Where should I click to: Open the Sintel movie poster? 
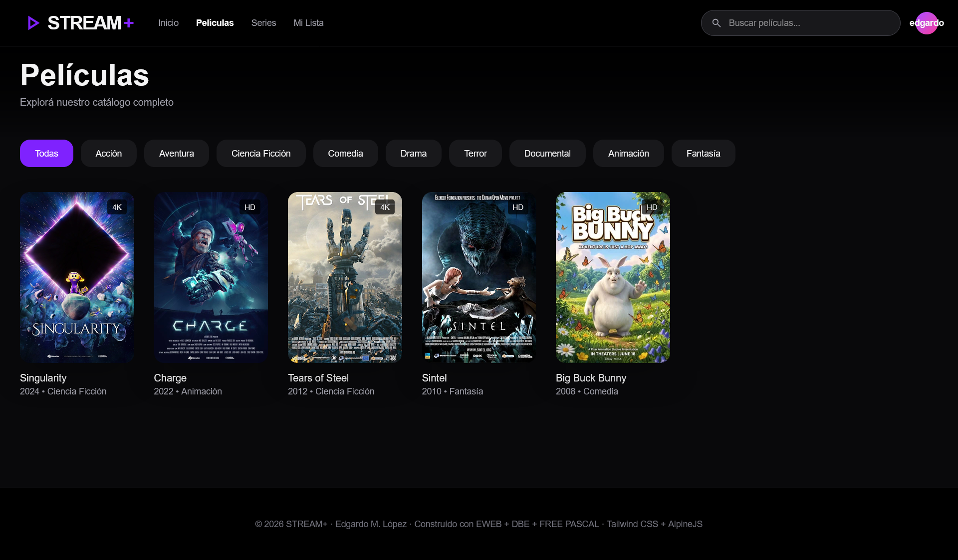479,277
